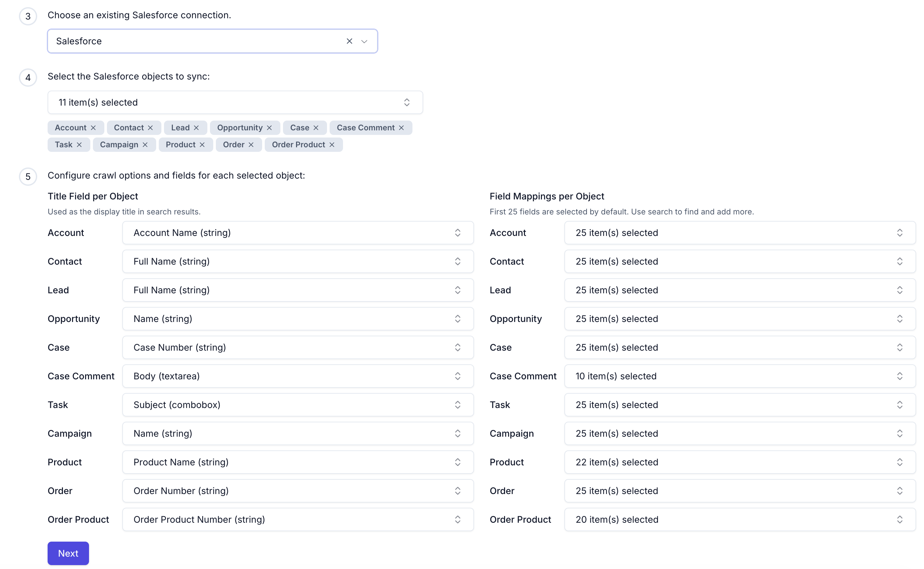Viewport: 924px width, 569px height.
Task: Remove the Account object tag
Action: point(93,127)
